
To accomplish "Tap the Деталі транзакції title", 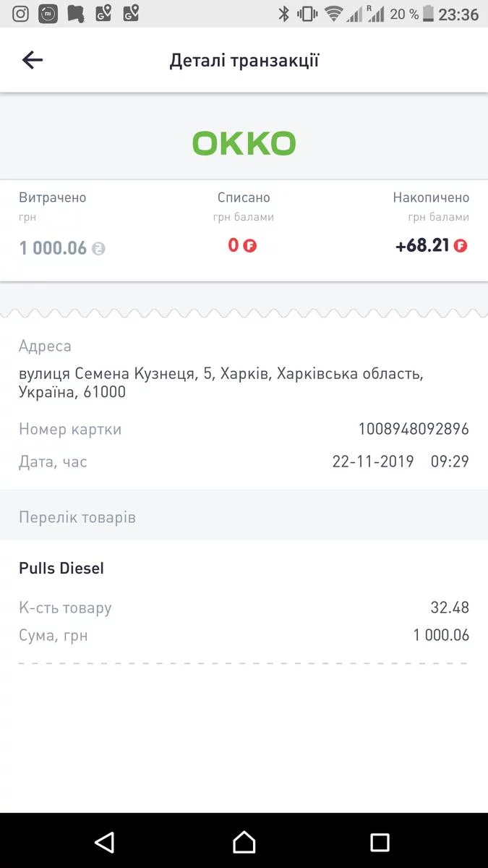I will 244,60.
